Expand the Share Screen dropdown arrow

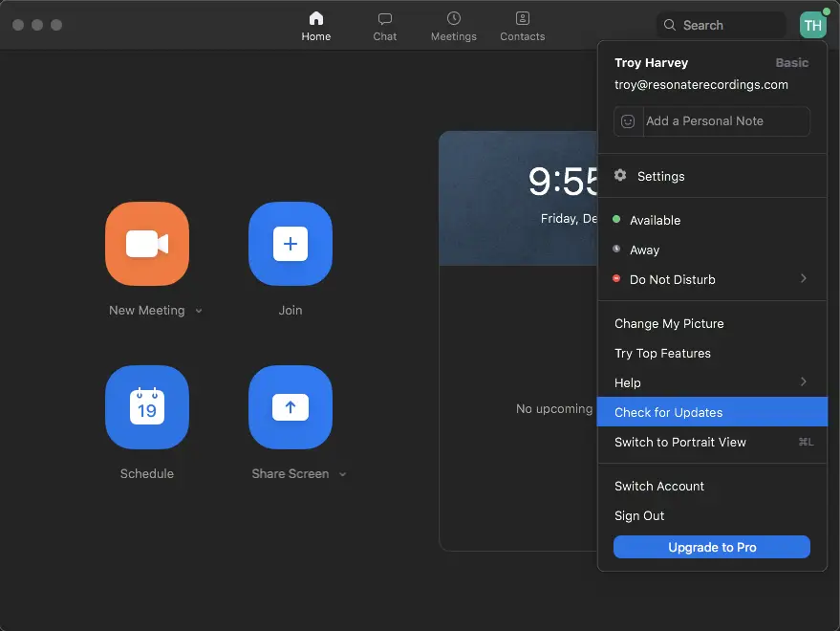pos(343,474)
